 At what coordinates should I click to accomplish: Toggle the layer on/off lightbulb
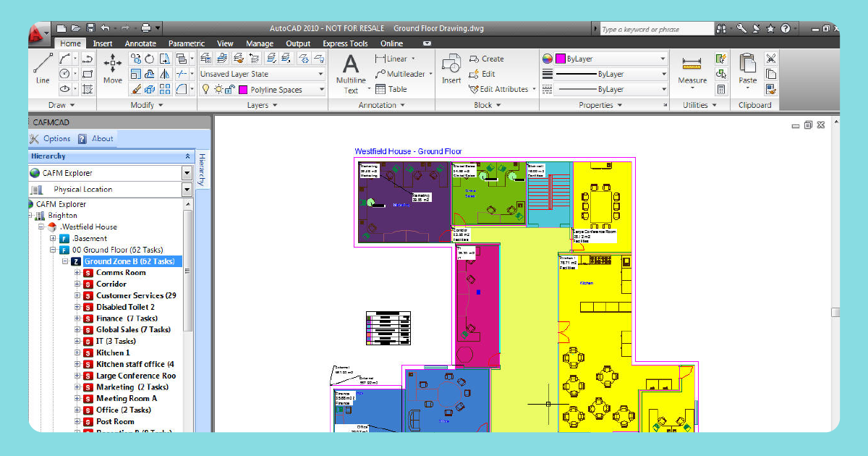coord(205,89)
